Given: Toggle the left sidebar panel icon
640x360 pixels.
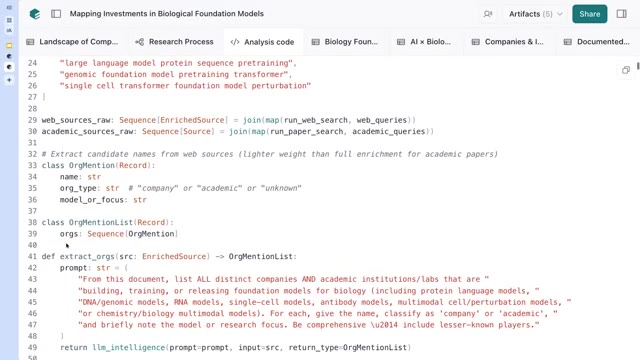Looking at the screenshot, I should [x=56, y=14].
